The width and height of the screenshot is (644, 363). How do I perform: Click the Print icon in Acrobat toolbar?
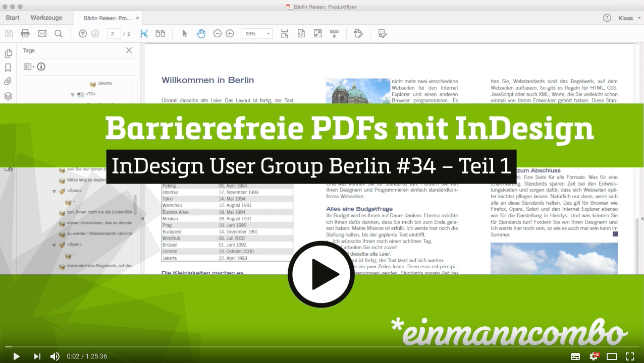pyautogui.click(x=25, y=34)
